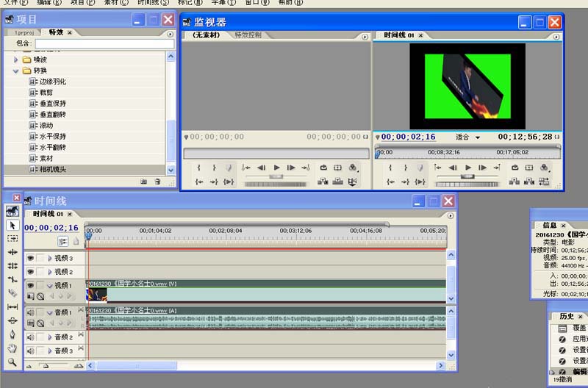Select the Track Select tool

pyautogui.click(x=12, y=238)
